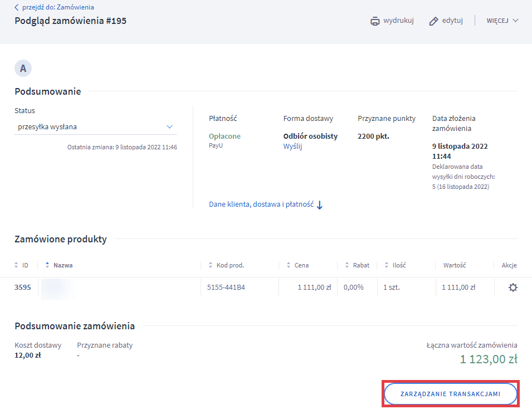Expand the Dane klienta, dostawa i płatność section
Image resolution: width=532 pixels, height=419 pixels.
click(261, 204)
